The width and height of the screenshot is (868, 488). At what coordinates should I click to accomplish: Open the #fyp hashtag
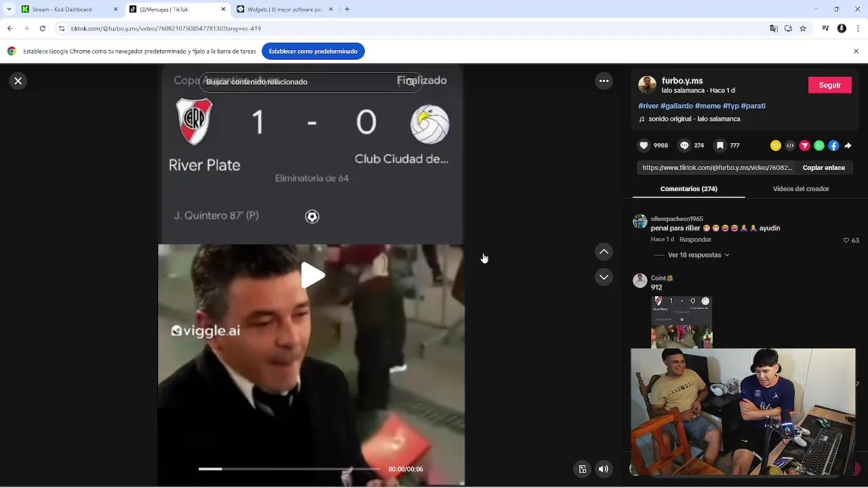click(x=731, y=106)
